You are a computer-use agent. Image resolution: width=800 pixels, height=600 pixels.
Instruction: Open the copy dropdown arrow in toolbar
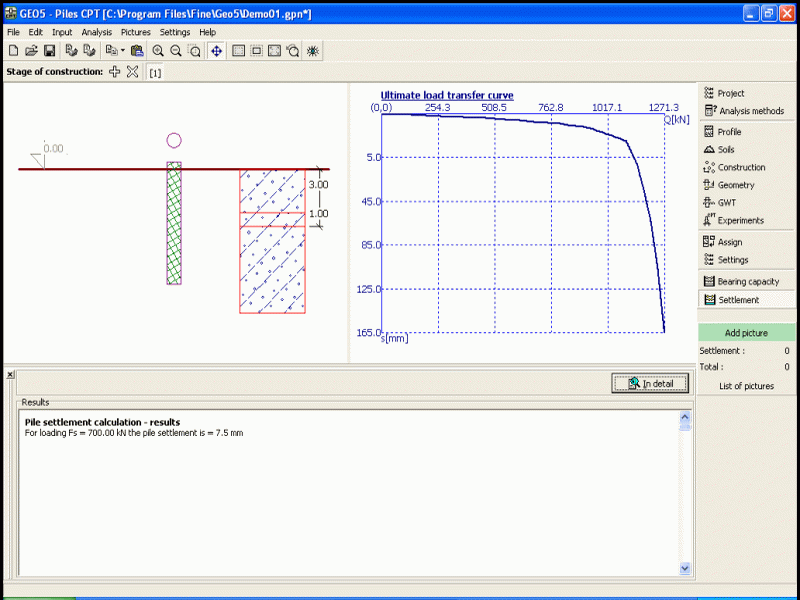[x=122, y=50]
